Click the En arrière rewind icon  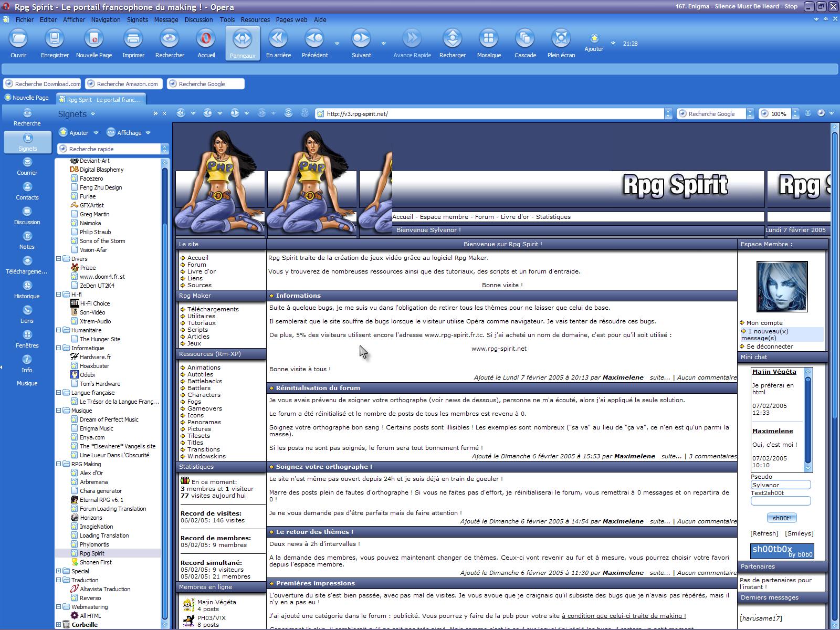point(278,38)
